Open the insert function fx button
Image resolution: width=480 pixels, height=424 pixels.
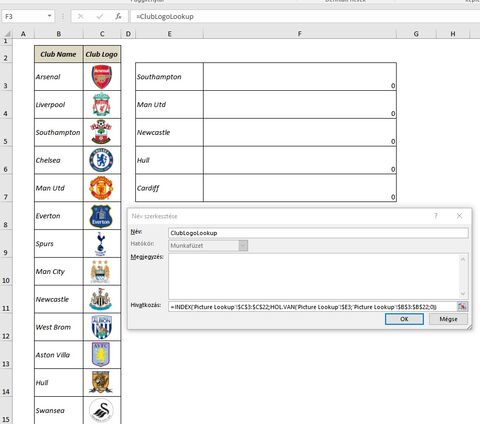point(118,16)
